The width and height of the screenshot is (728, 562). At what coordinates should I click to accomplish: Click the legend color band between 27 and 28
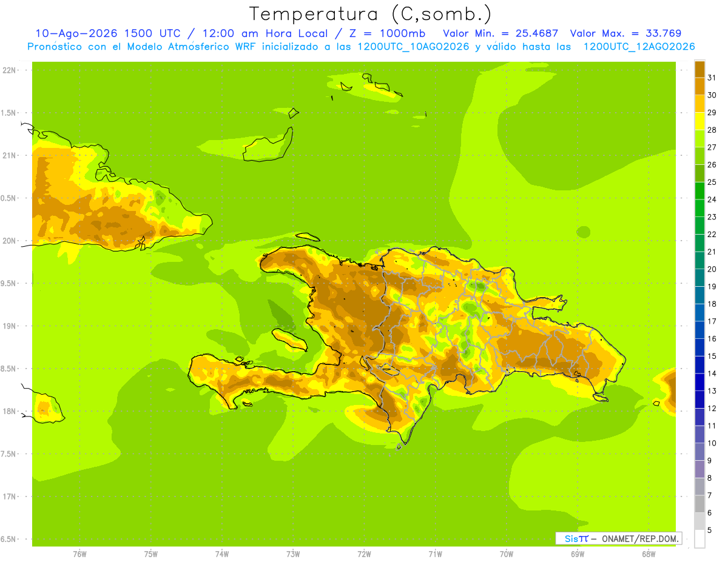(699, 138)
